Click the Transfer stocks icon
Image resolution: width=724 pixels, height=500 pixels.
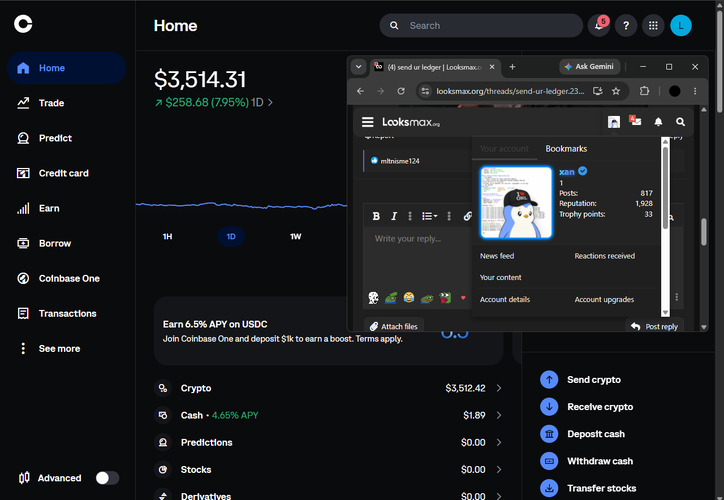click(549, 488)
